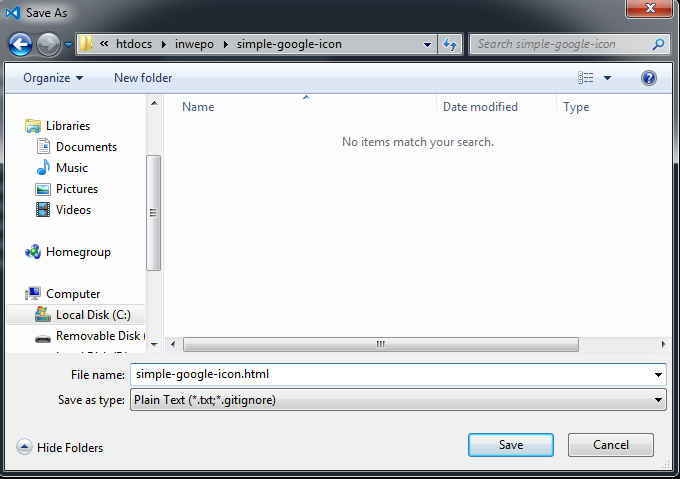Click navigation pane scroll up arrow
The width and height of the screenshot is (680, 479).
point(154,103)
